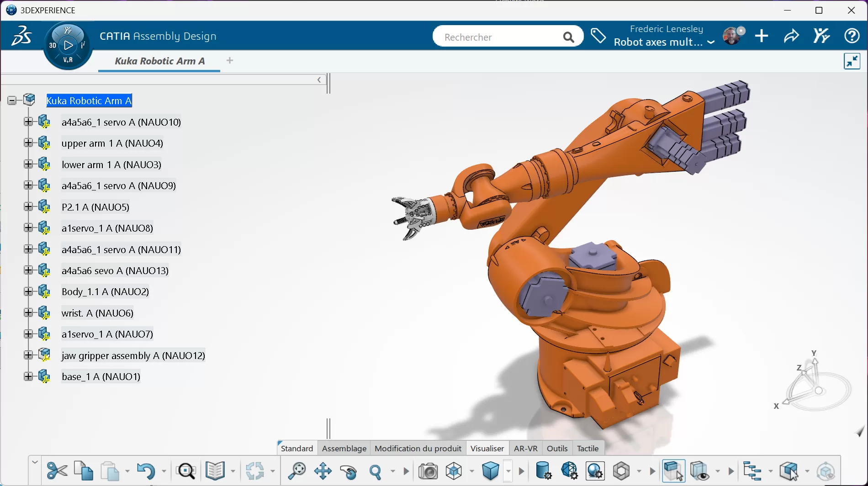Collapse the Kuka Robotic Arm A root node
Viewport: 868px width, 486px height.
[x=11, y=100]
